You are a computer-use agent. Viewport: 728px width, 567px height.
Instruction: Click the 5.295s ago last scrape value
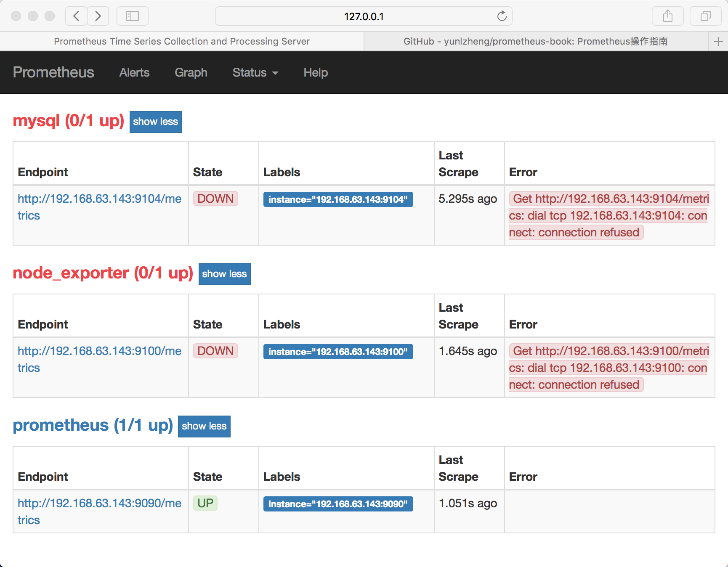coord(468,199)
